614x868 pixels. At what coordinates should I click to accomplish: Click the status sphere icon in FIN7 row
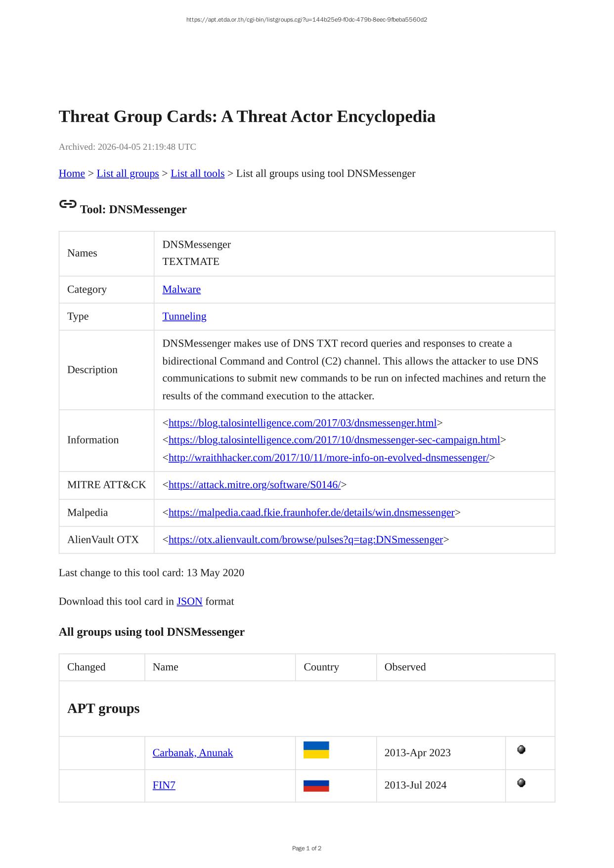(521, 783)
